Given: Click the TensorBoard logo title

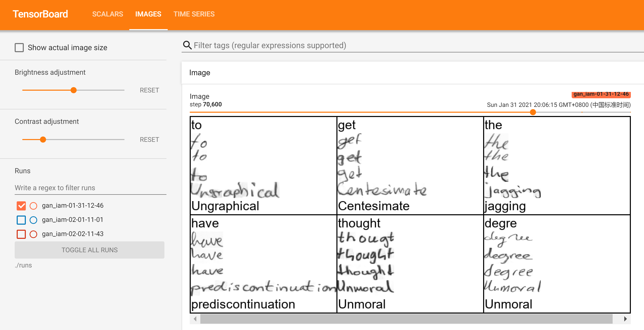Looking at the screenshot, I should (x=40, y=14).
